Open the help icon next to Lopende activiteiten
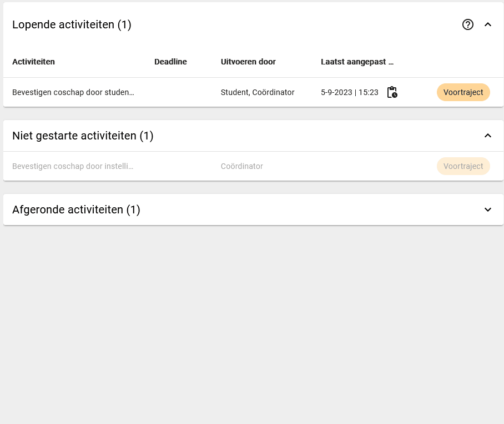Screen dimensions: 504x424 click(468, 24)
